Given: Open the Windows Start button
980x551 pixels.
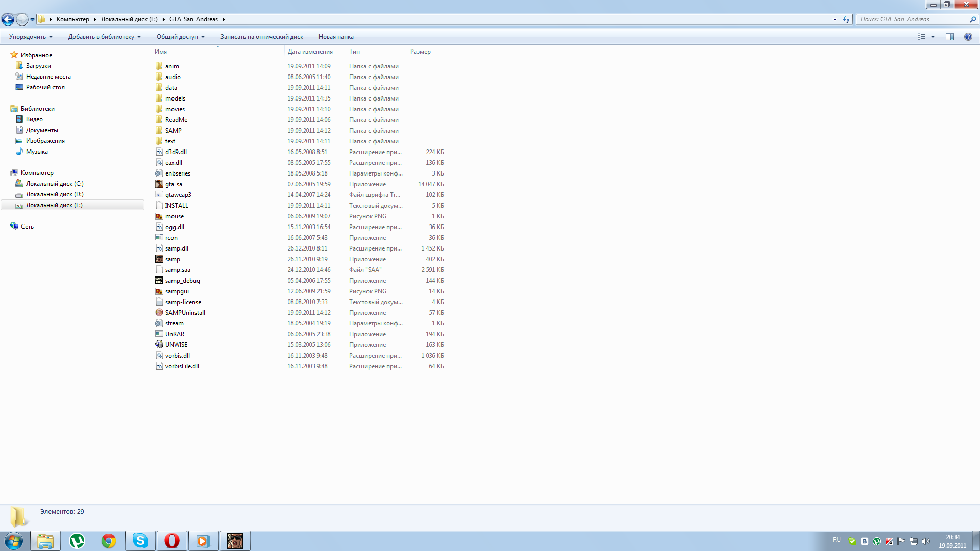Looking at the screenshot, I should (14, 541).
